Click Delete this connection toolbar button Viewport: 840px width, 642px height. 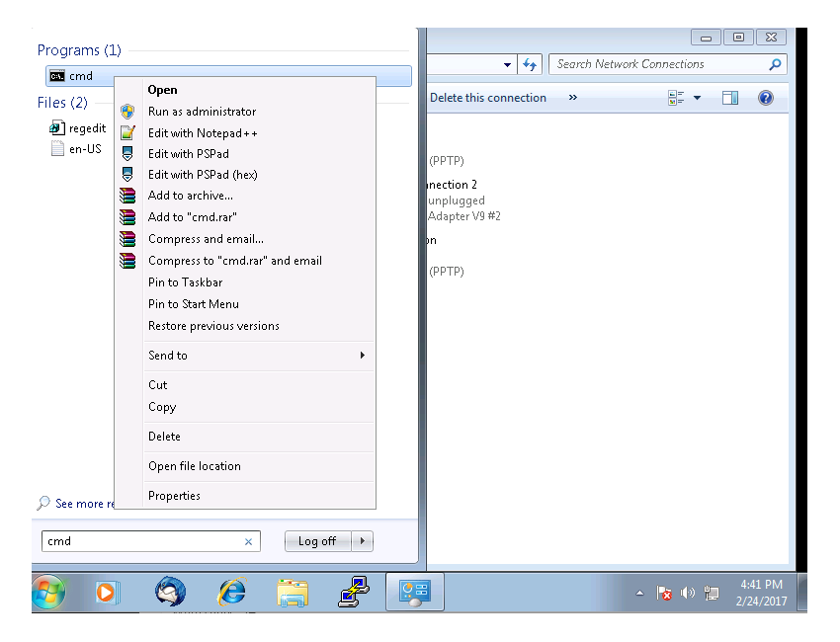click(x=488, y=98)
